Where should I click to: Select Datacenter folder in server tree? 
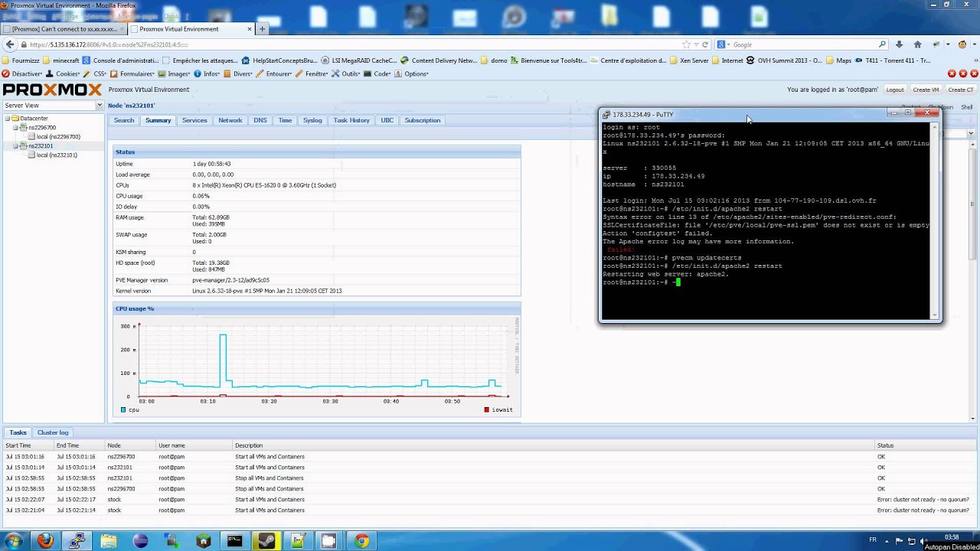point(29,119)
